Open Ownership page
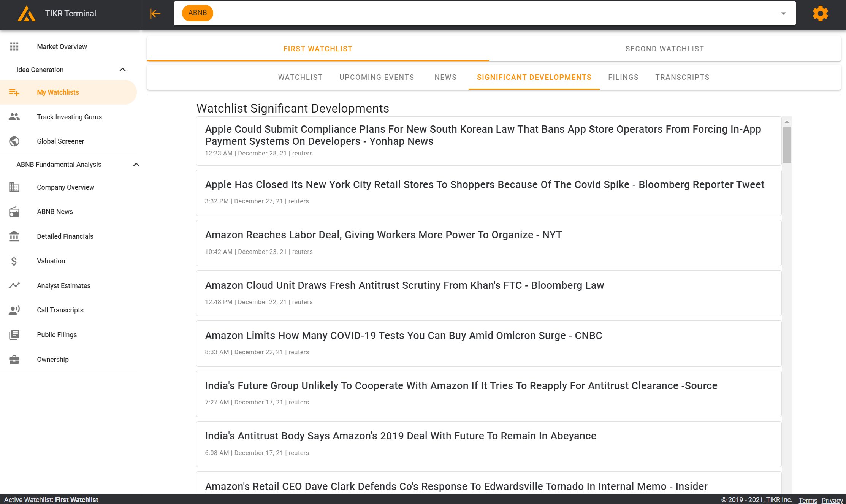This screenshot has width=846, height=504. click(68, 359)
